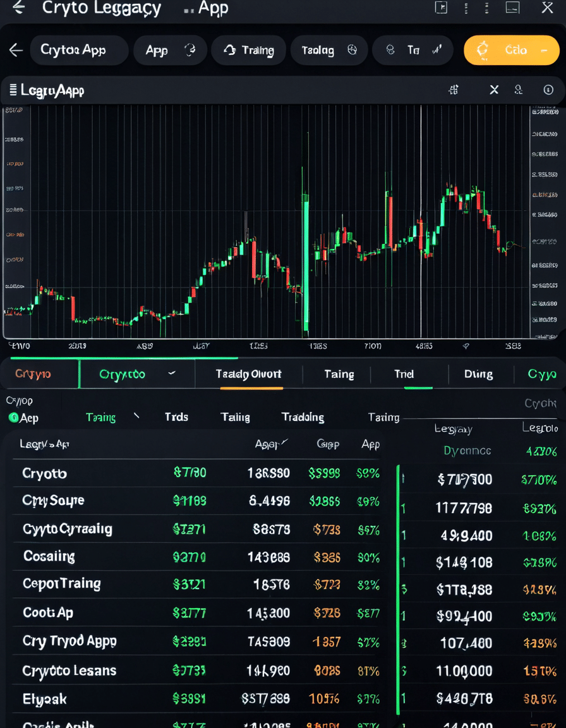Open the Trds sub-tab link
566x728 pixels.
click(176, 417)
